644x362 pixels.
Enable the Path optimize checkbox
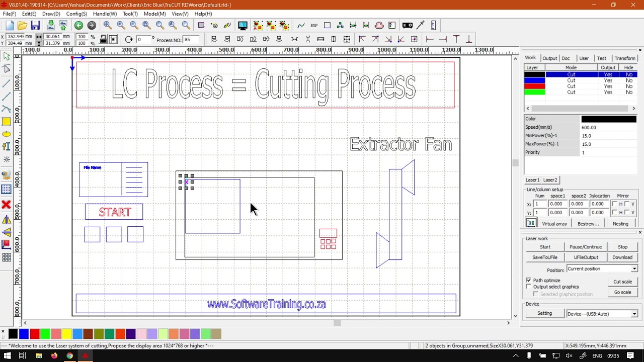point(529,280)
